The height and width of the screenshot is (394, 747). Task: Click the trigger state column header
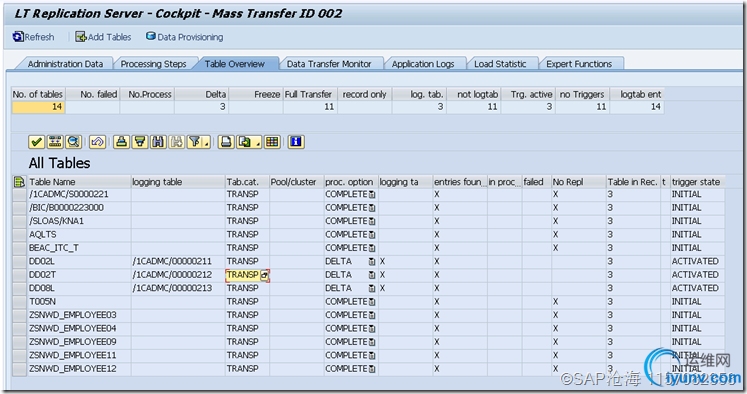click(x=698, y=182)
